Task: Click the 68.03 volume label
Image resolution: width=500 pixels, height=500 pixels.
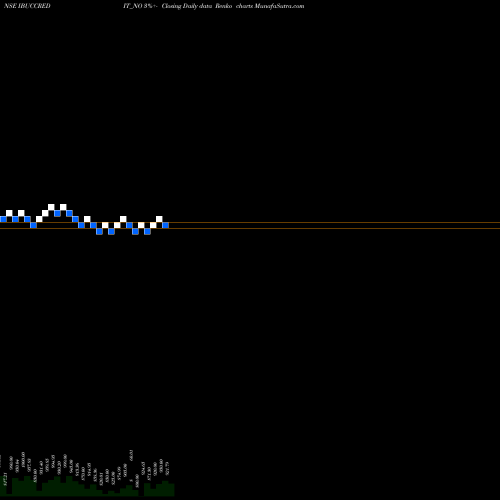Action: (131, 455)
